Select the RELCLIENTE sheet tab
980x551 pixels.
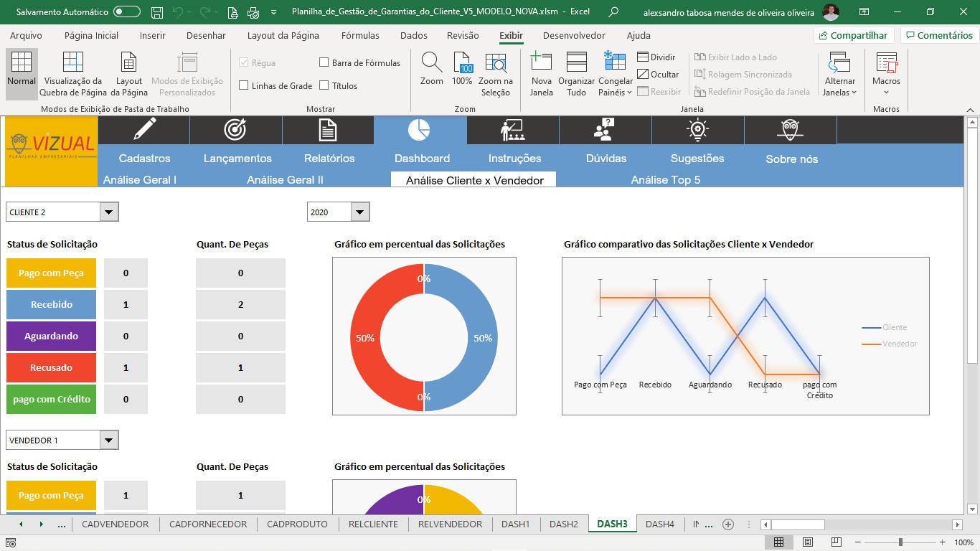[373, 524]
